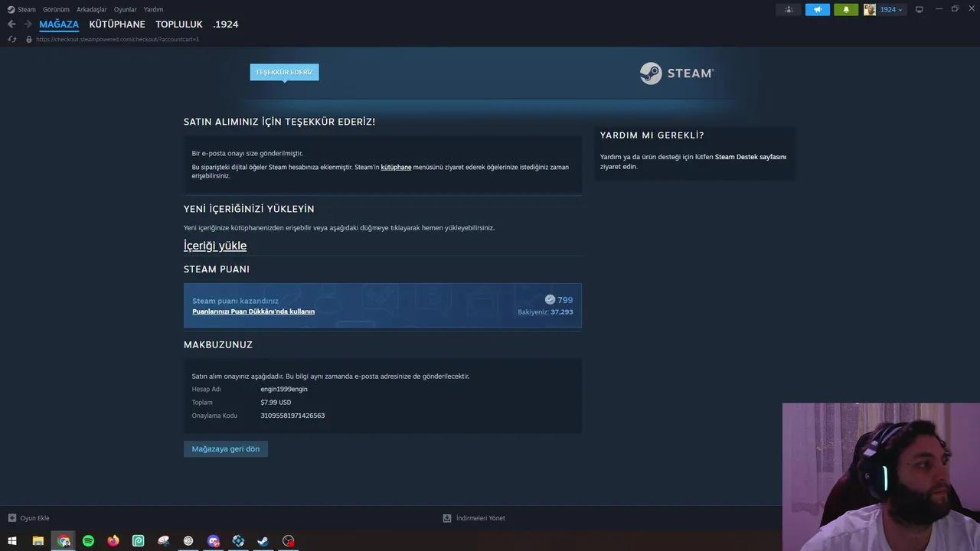Go forward with the right arrow
Screen dimensions: 980x551
click(28, 24)
